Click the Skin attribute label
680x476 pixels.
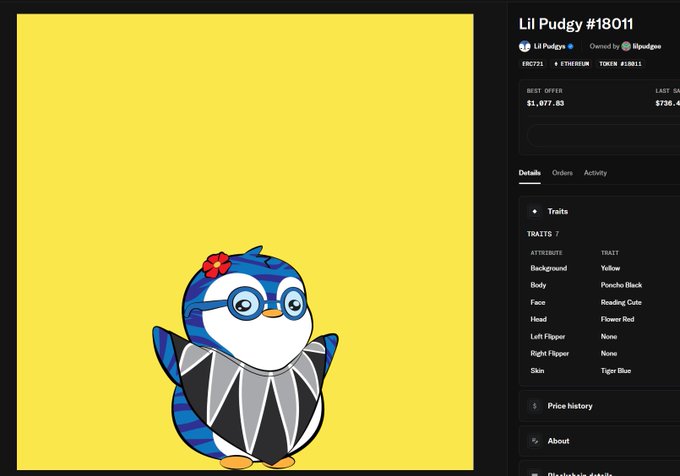(537, 371)
